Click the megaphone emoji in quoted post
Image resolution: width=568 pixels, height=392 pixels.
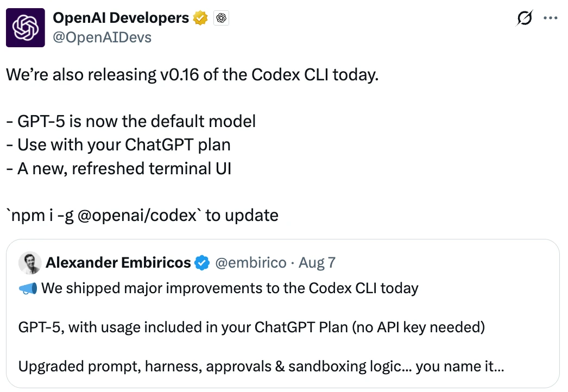(x=28, y=288)
